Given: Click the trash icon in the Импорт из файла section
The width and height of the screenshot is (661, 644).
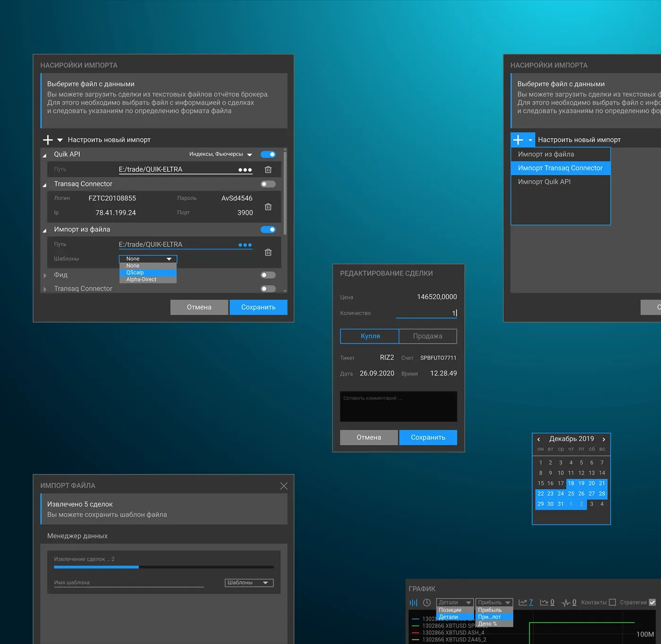Looking at the screenshot, I should (x=268, y=252).
